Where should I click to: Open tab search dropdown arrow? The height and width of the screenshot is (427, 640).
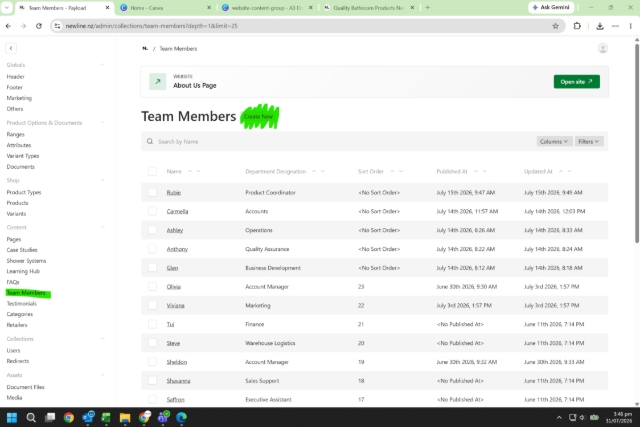tap(7, 7)
